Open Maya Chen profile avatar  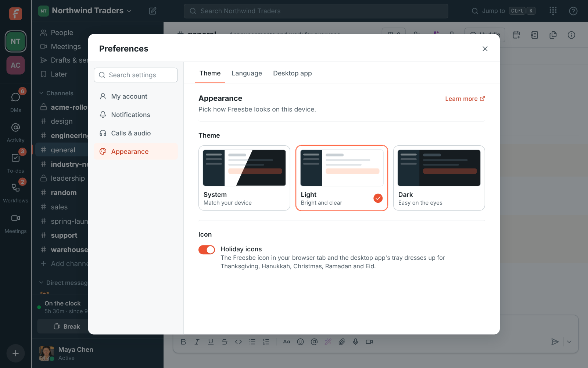coord(46,353)
